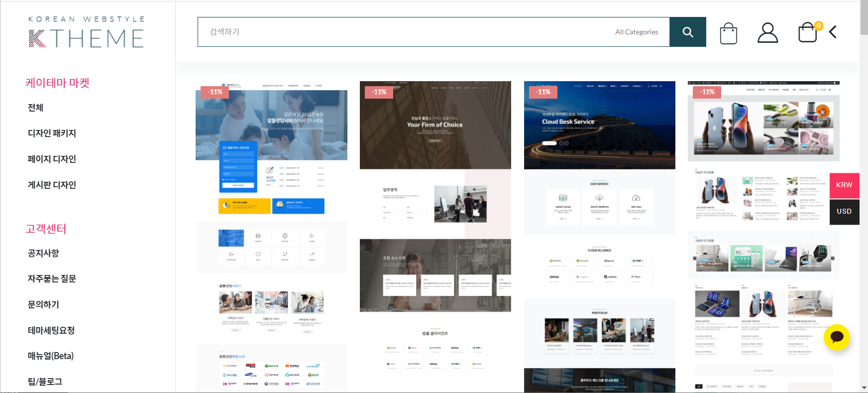
Task: Click the KTHEME logo
Action: coord(86,32)
